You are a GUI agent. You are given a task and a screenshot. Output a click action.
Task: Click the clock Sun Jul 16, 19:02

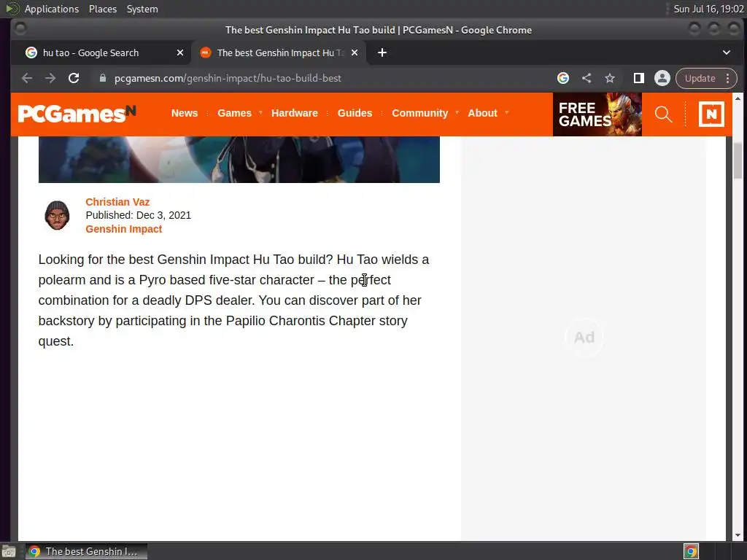tap(708, 9)
